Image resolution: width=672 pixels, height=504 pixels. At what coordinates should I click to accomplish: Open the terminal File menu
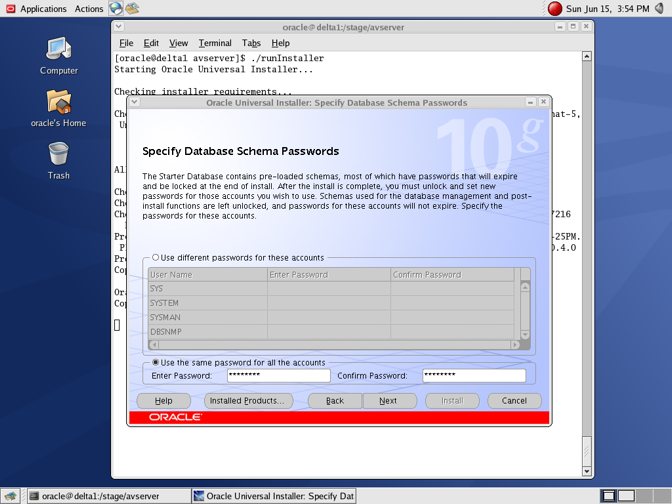(126, 43)
